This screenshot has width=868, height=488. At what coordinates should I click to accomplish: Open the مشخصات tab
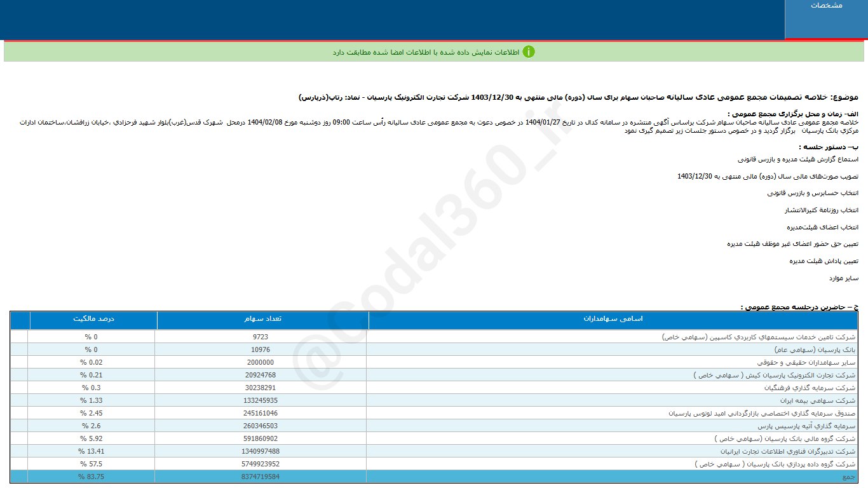(x=826, y=6)
